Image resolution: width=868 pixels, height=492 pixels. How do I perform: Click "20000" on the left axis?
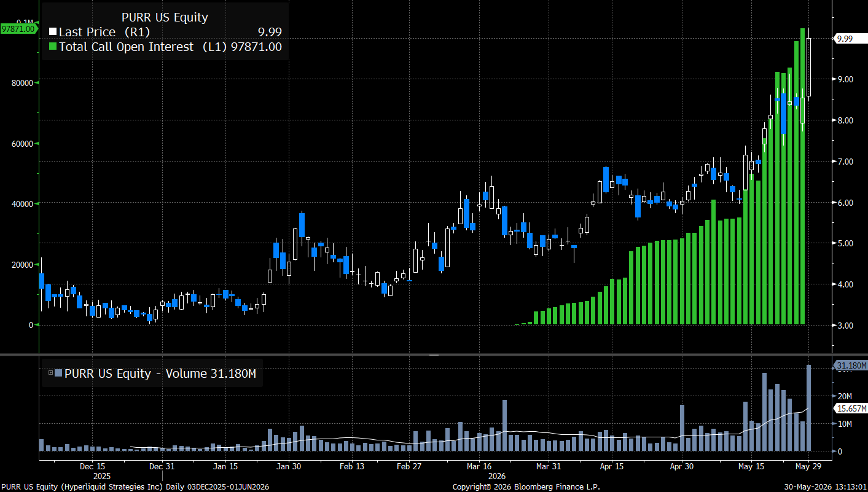21,264
